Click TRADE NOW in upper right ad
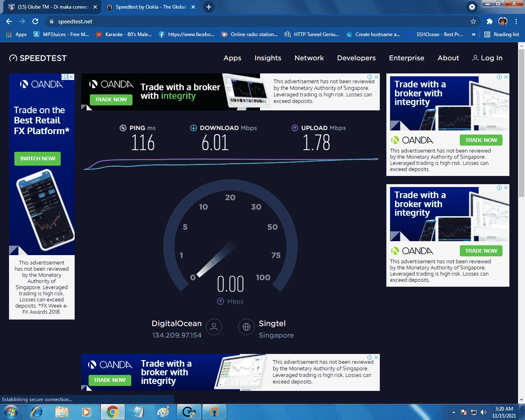The width and height of the screenshot is (525, 420). click(x=481, y=140)
